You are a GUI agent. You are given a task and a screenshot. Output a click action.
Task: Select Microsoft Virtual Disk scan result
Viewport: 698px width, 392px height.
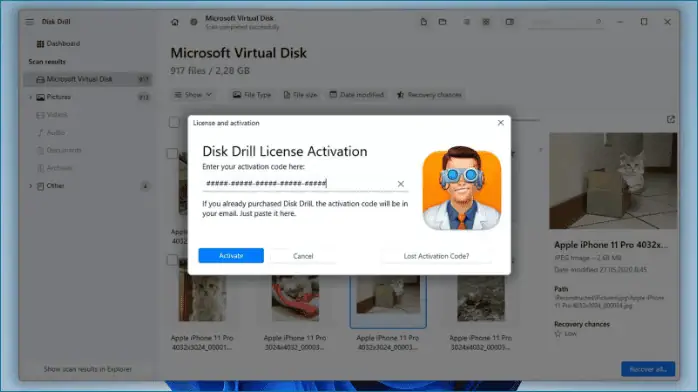pyautogui.click(x=88, y=79)
